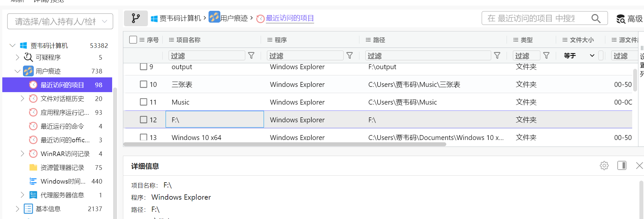
Task: Open the 高级 advanced search icon
Action: [620, 19]
